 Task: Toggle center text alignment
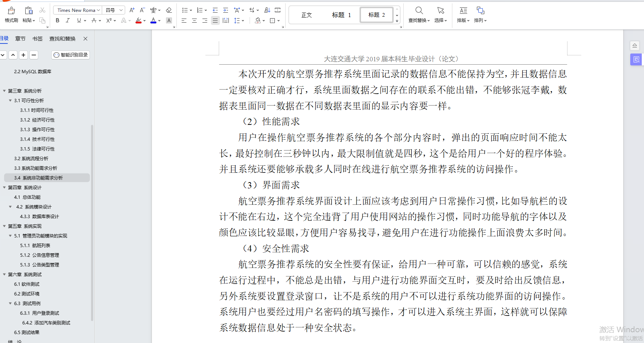tap(194, 20)
